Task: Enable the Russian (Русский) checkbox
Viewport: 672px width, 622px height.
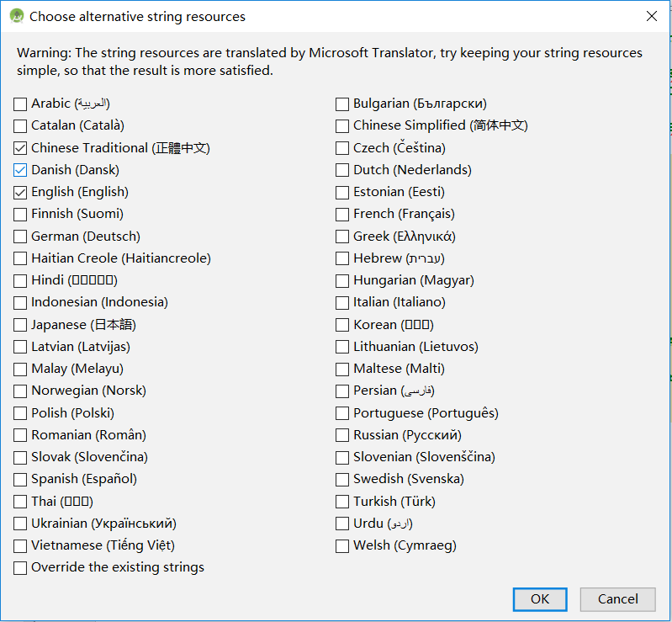Action: pos(342,435)
